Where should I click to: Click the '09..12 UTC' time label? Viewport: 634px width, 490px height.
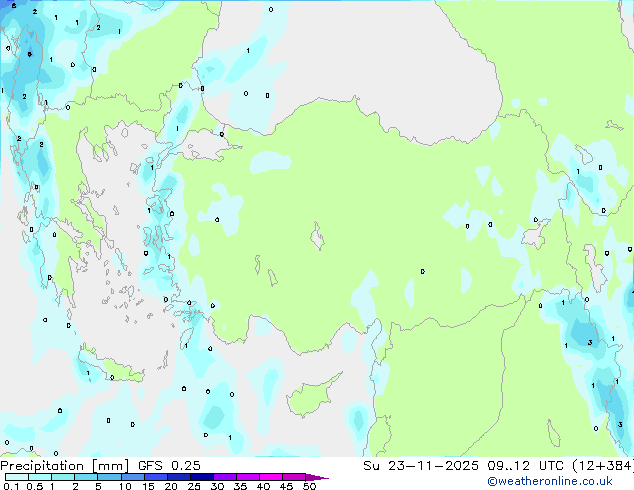(x=525, y=466)
